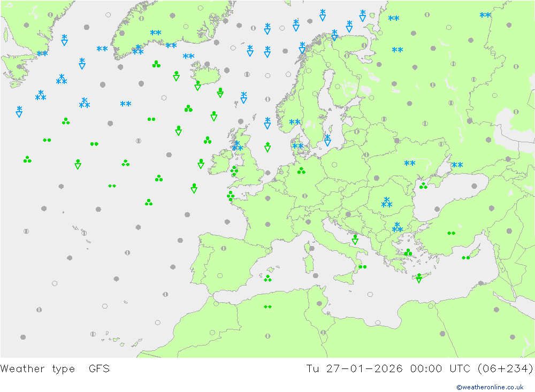
Task: Click the 'Weather type' caption text
Action: point(37,369)
